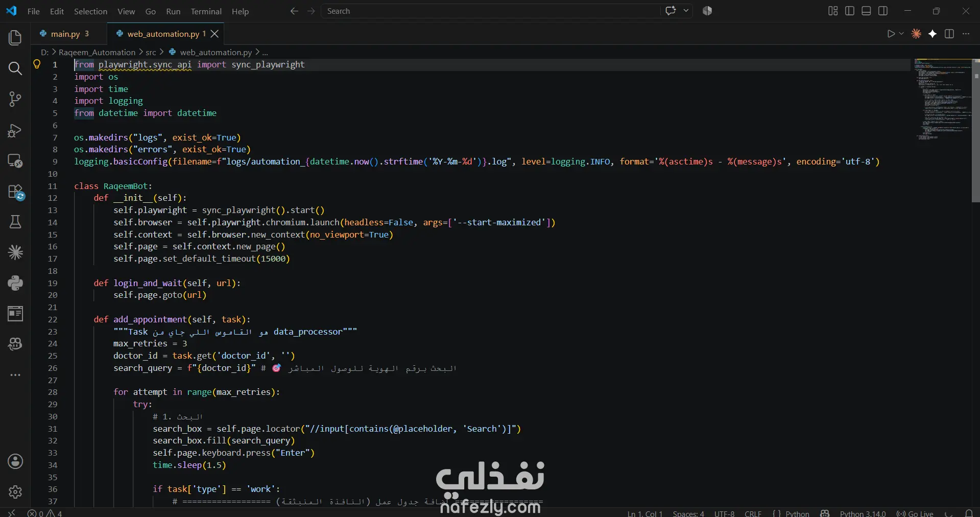Open the Source Control view

[x=15, y=99]
